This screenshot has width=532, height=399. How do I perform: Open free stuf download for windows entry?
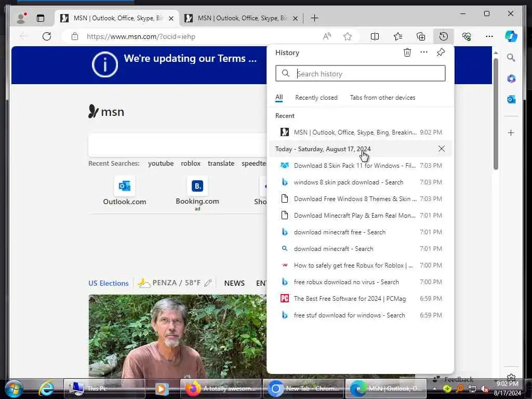[361, 315]
